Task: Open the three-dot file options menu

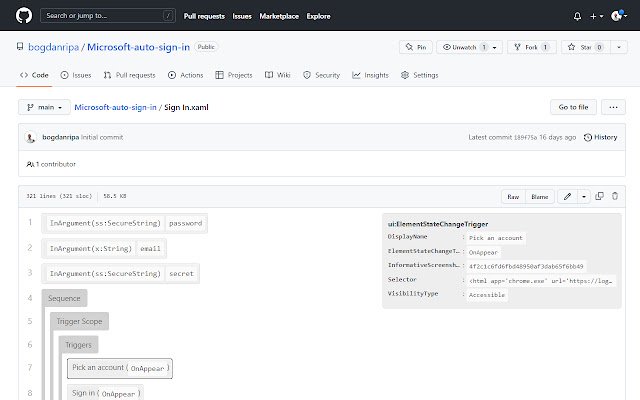Action: 613,107
